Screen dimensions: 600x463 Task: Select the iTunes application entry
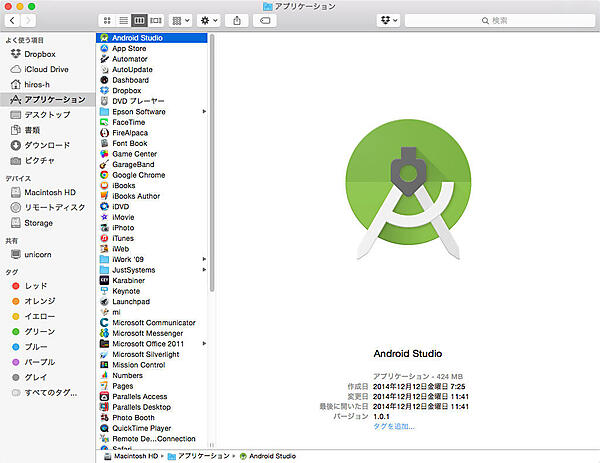coord(123,238)
